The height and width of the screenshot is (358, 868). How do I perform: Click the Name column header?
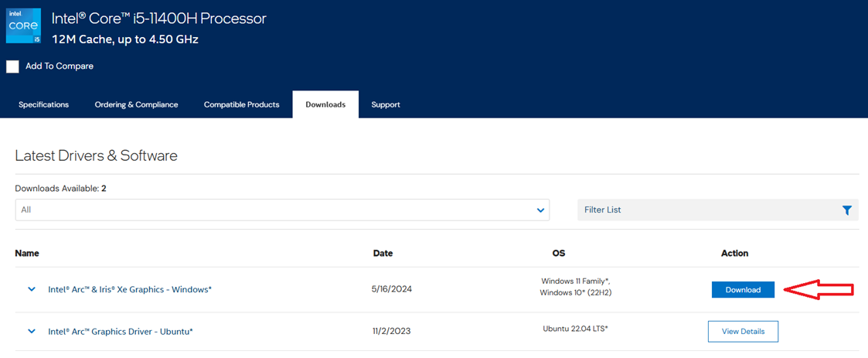point(27,253)
